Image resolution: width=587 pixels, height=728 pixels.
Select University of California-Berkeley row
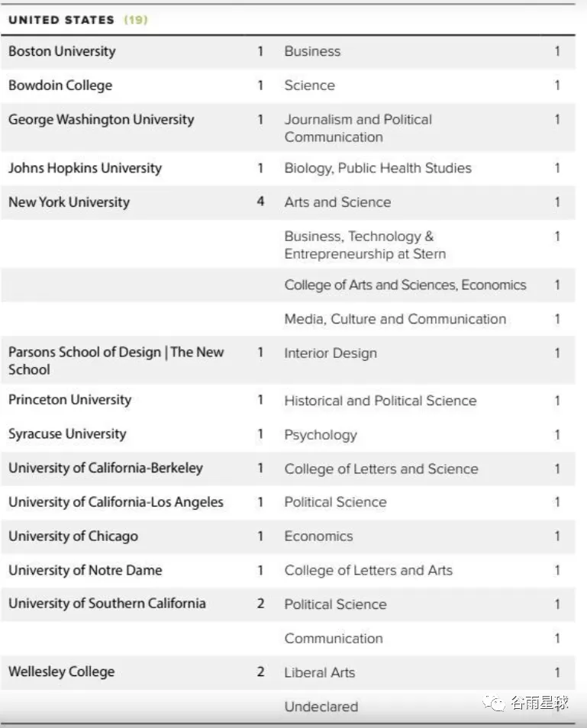pos(288,469)
